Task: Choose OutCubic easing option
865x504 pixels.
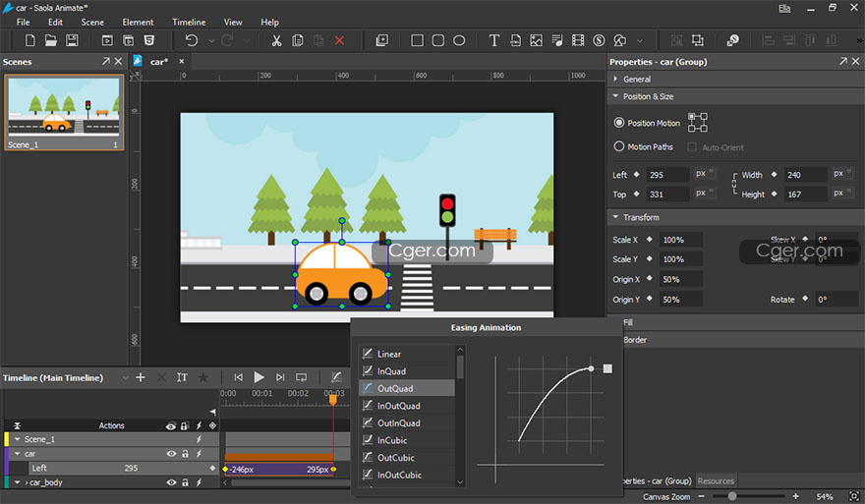Action: tap(407, 458)
